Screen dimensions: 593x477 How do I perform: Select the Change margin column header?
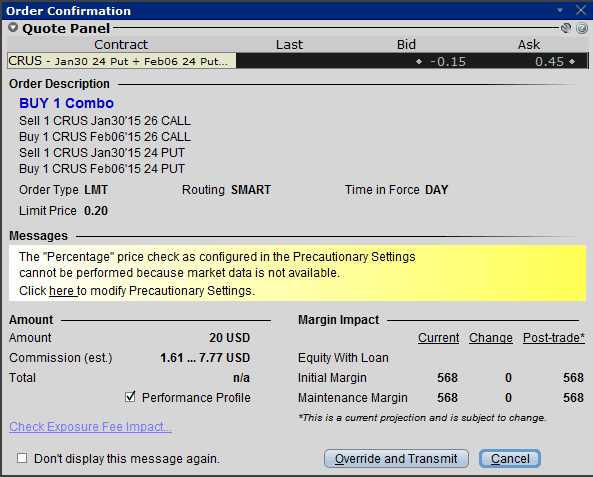tap(491, 337)
